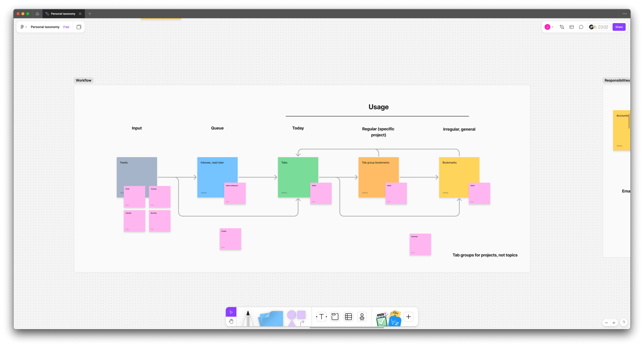Image resolution: width=644 pixels, height=347 pixels.
Task: Select the Marker drawing tool
Action: tap(248, 317)
